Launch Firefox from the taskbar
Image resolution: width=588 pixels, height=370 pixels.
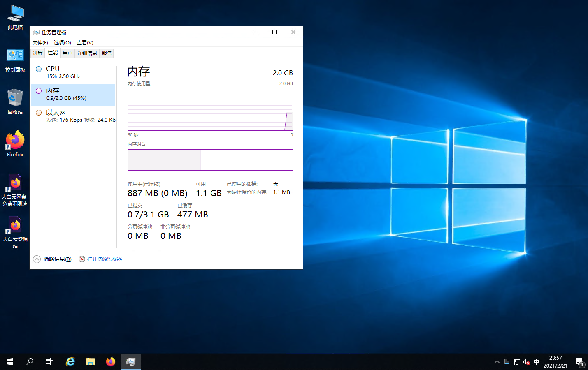(111, 362)
